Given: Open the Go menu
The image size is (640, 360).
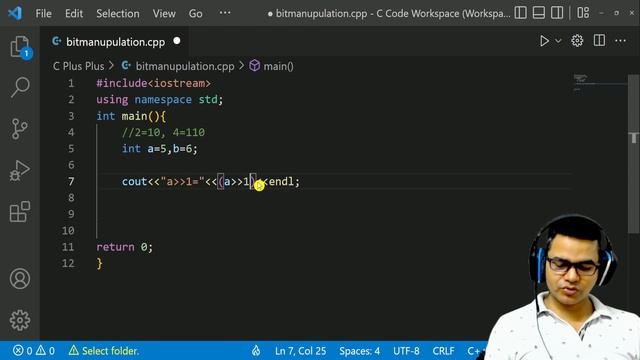Looking at the screenshot, I should pyautogui.click(x=196, y=13).
